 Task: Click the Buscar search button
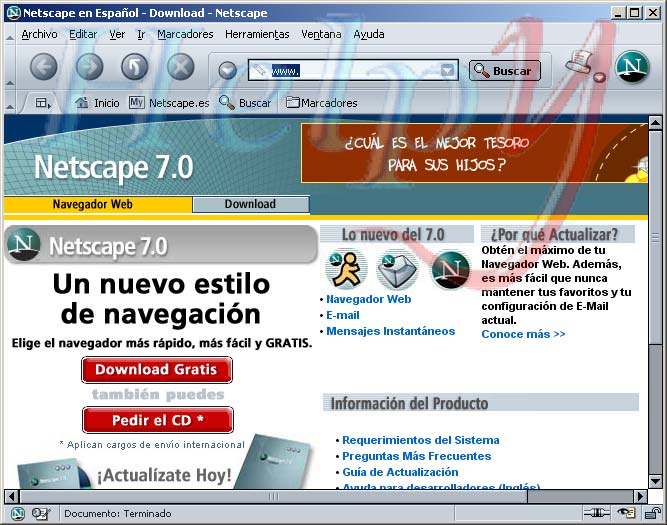click(505, 71)
